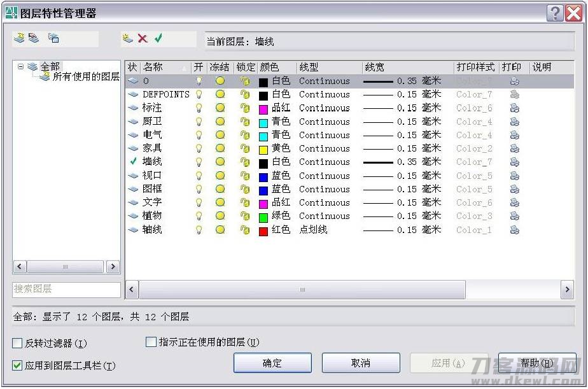Delete layer using the red X icon
Viewport: 588px width, 389px height.
pyautogui.click(x=143, y=38)
